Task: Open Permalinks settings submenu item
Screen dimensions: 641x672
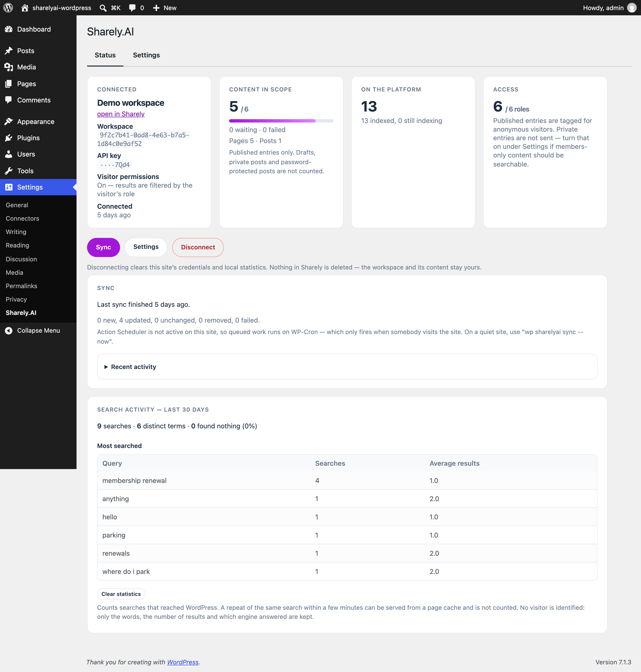Action: 21,286
